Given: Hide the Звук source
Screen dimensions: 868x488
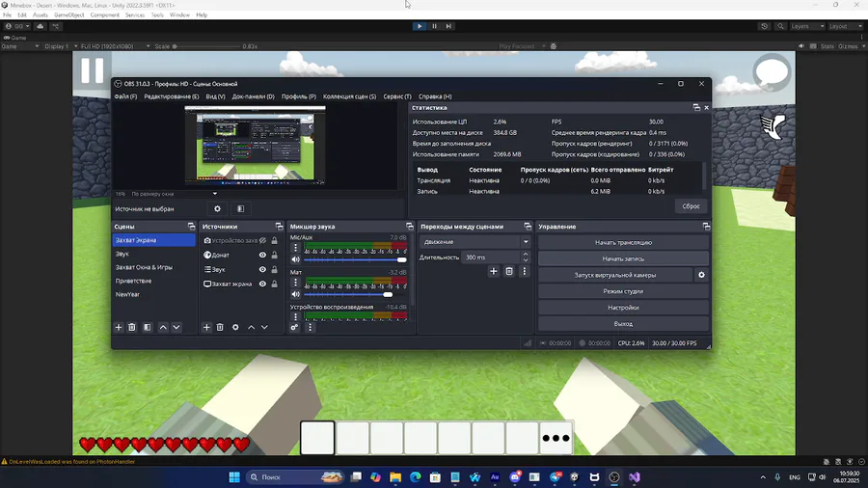Looking at the screenshot, I should click(x=262, y=269).
